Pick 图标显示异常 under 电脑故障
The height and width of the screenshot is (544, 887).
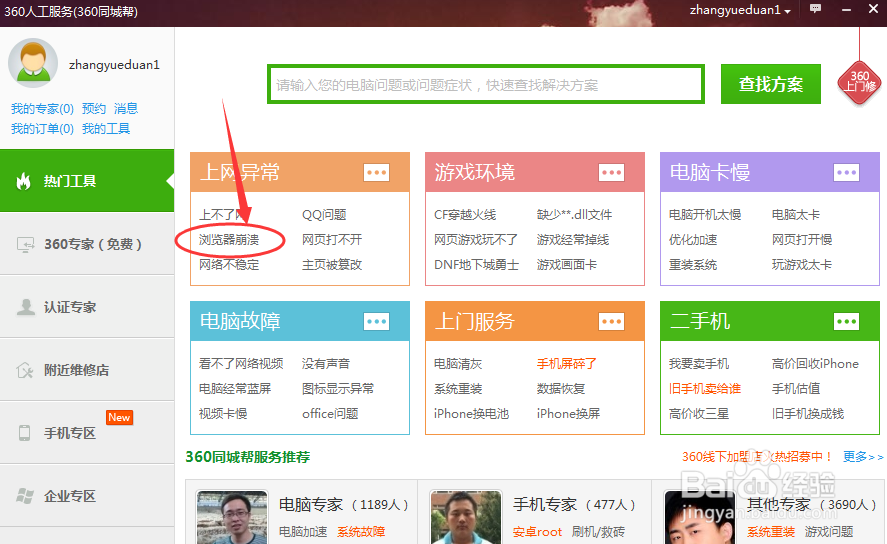coord(338,388)
